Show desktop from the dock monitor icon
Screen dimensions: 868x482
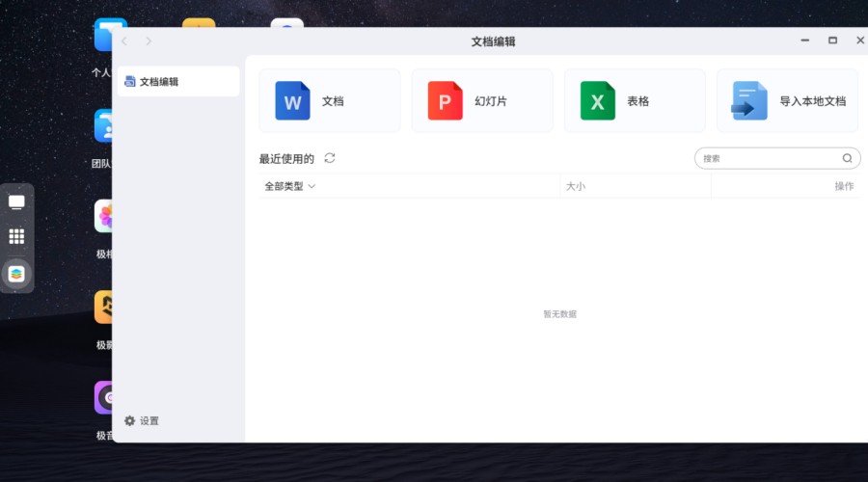16,202
